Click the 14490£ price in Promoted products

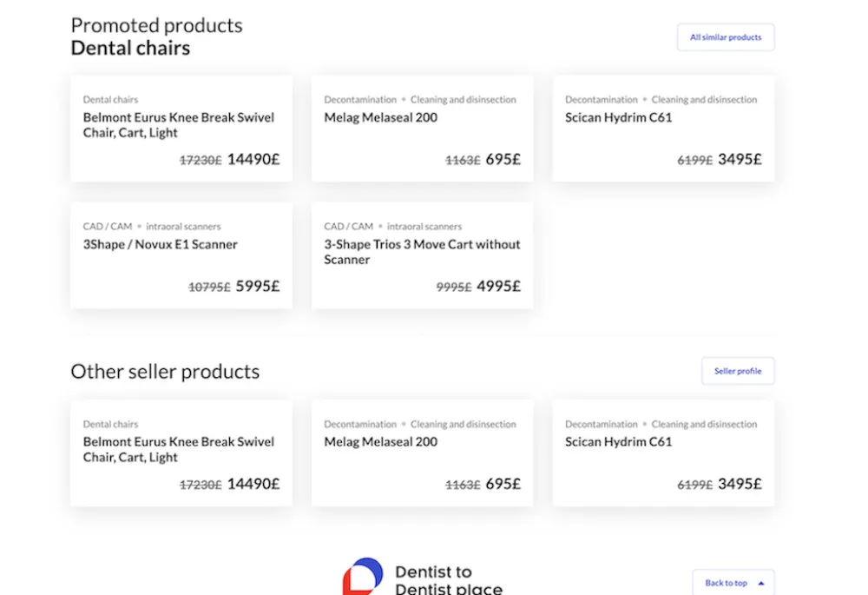click(x=253, y=160)
